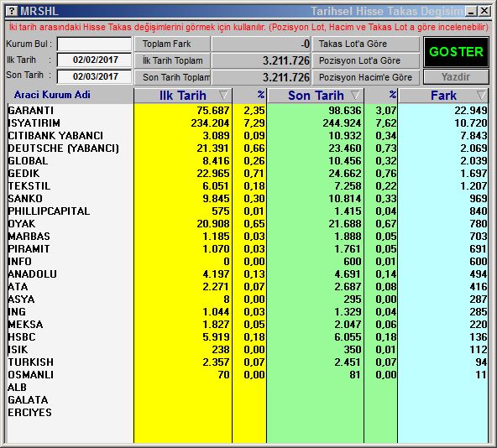Click OYAK Son Tarih value 21.688
The width and height of the screenshot is (497, 448).
[x=345, y=224]
